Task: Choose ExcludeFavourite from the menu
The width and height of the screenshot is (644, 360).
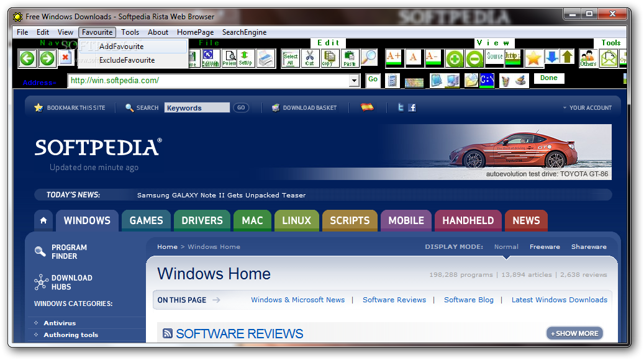Action: (133, 60)
